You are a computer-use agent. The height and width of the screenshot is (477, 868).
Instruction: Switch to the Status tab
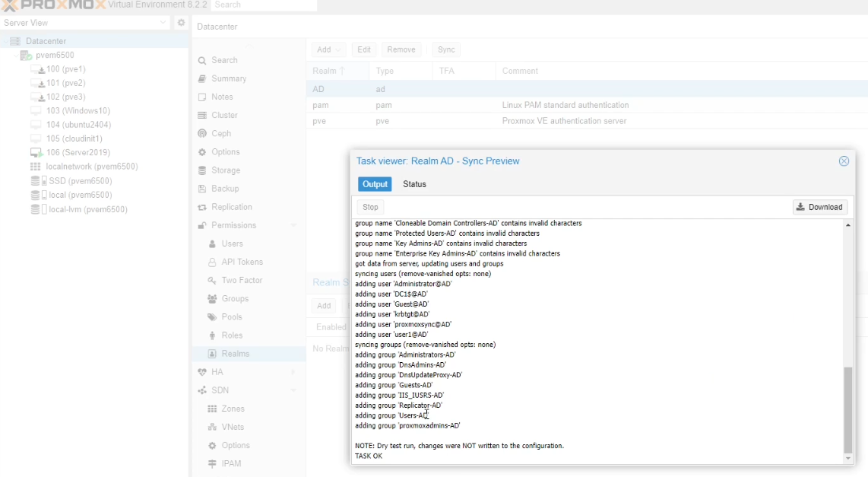click(x=414, y=184)
